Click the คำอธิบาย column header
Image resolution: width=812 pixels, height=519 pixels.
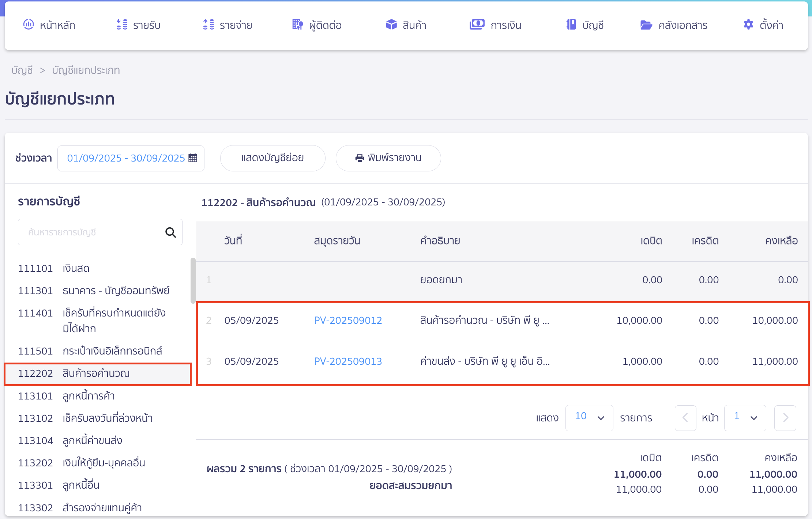440,241
